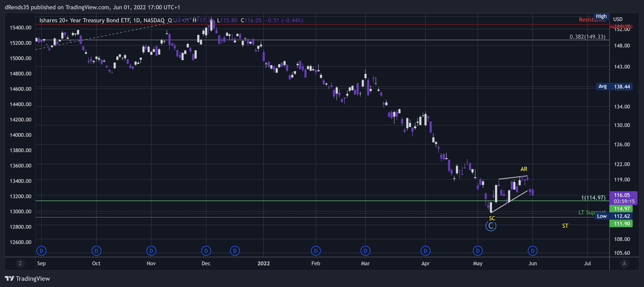
Task: Open the USD currency selector
Action: [618, 19]
